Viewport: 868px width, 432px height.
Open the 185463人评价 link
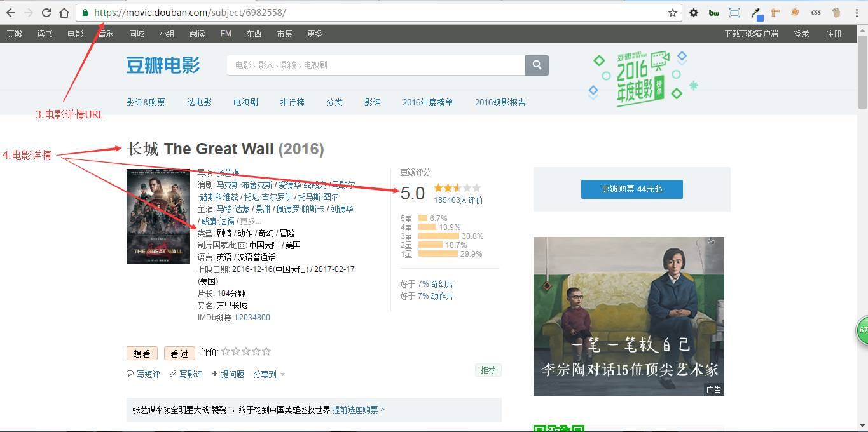pos(458,200)
